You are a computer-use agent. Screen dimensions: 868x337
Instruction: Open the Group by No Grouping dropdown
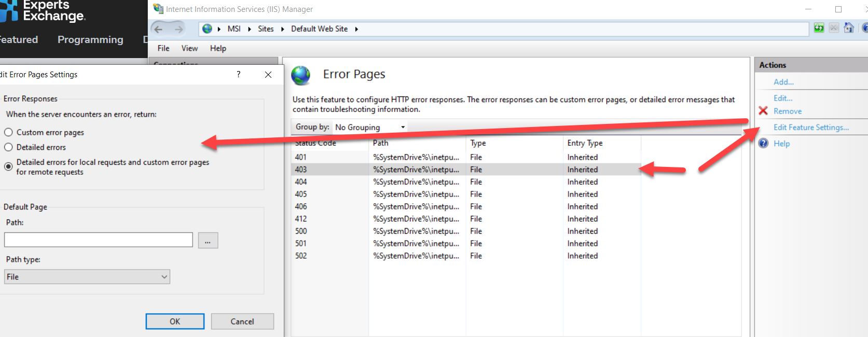[x=370, y=127]
